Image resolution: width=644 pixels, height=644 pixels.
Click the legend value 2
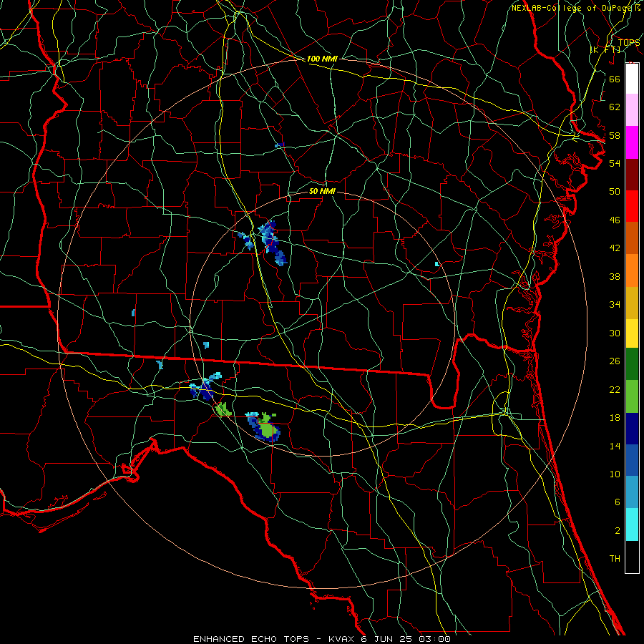tap(617, 531)
